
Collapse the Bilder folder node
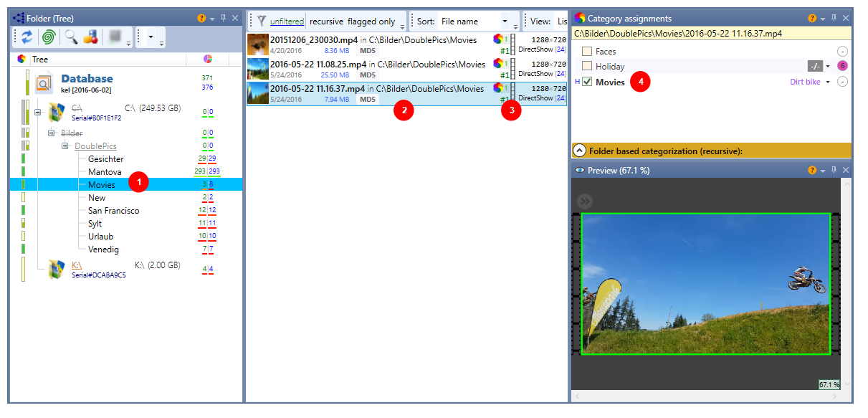[x=51, y=133]
